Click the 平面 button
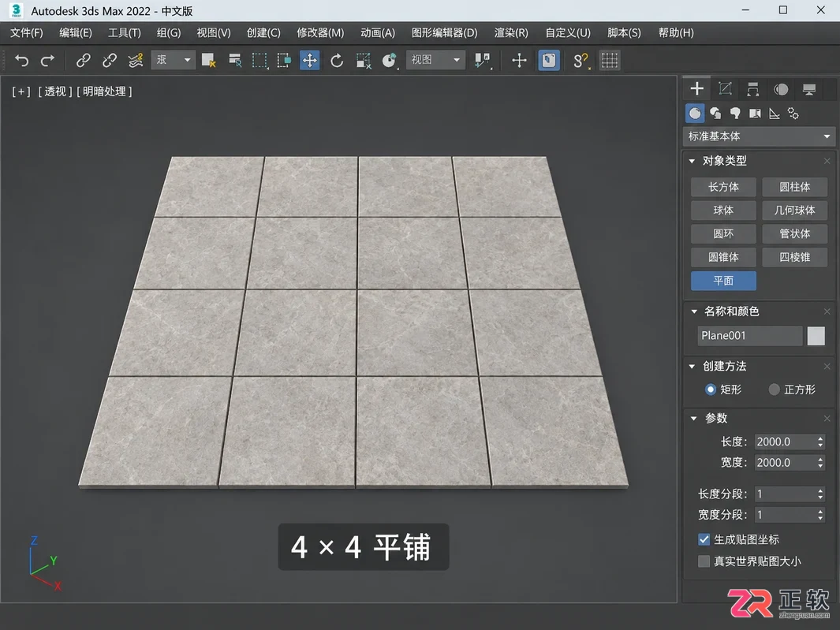Image resolution: width=840 pixels, height=630 pixels. tap(723, 281)
